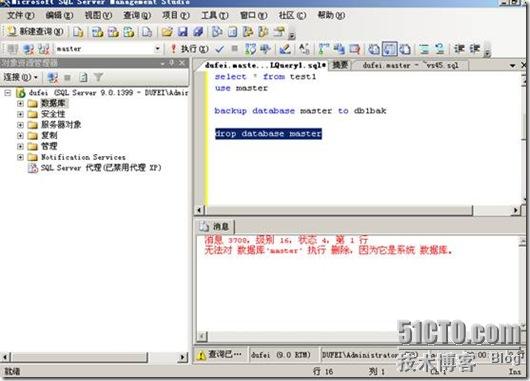This screenshot has width=530, height=381.
Task: Save the current query file
Action: tap(183, 32)
